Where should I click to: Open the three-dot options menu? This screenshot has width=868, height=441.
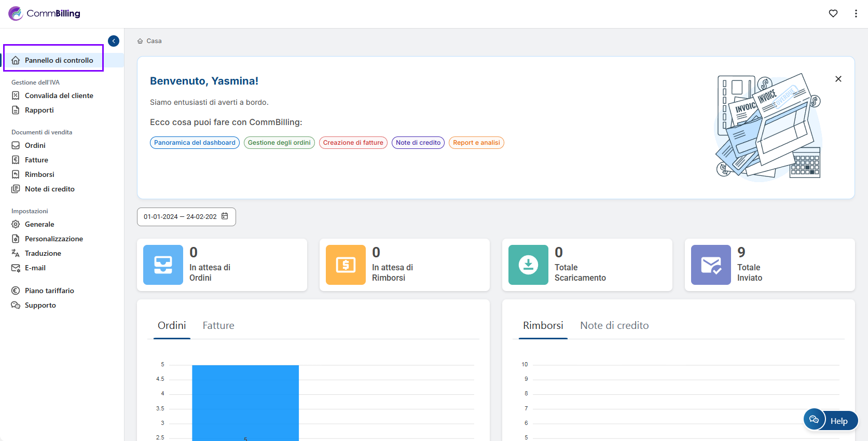pos(856,13)
